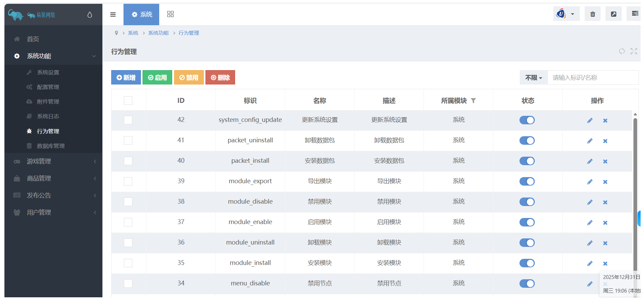Viewport: 644px width, 299px height.
Task: Delete packet_uninstall row using X icon
Action: pos(605,141)
